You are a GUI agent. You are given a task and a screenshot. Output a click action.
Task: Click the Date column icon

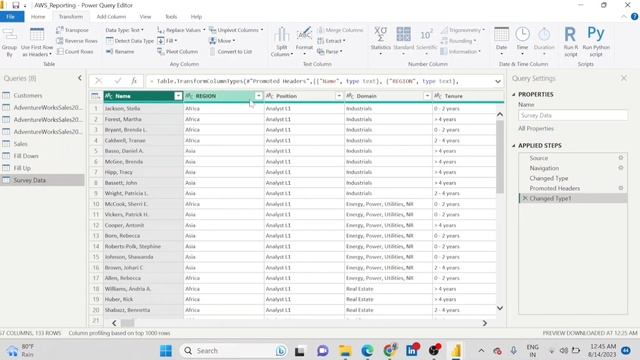click(501, 41)
